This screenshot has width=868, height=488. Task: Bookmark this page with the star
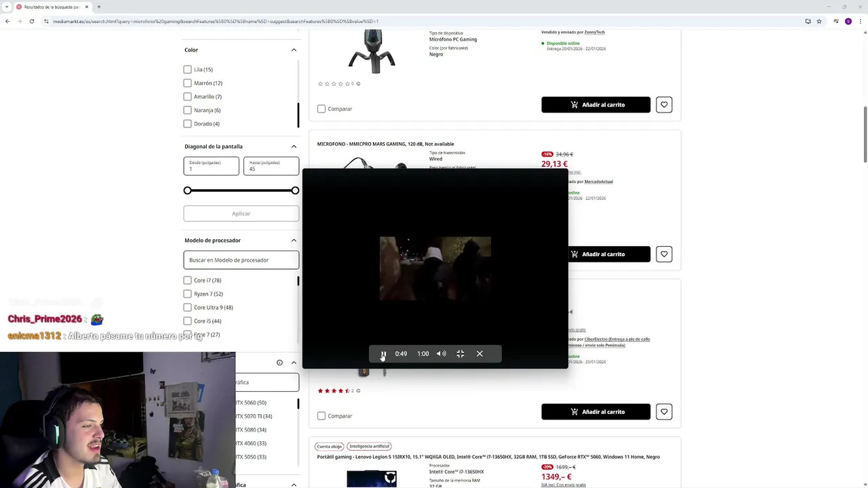click(819, 21)
